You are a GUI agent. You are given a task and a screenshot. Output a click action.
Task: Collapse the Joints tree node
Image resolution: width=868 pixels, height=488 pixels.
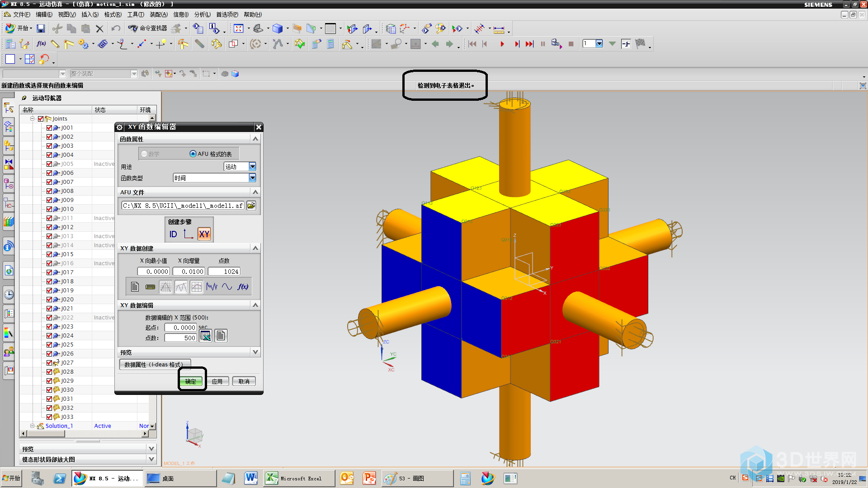[x=33, y=119]
